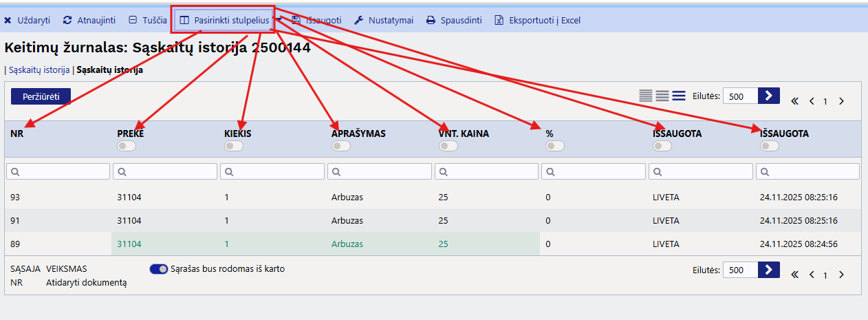868x320 pixels.
Task: Go to first page using top double chevron
Action: tap(794, 101)
